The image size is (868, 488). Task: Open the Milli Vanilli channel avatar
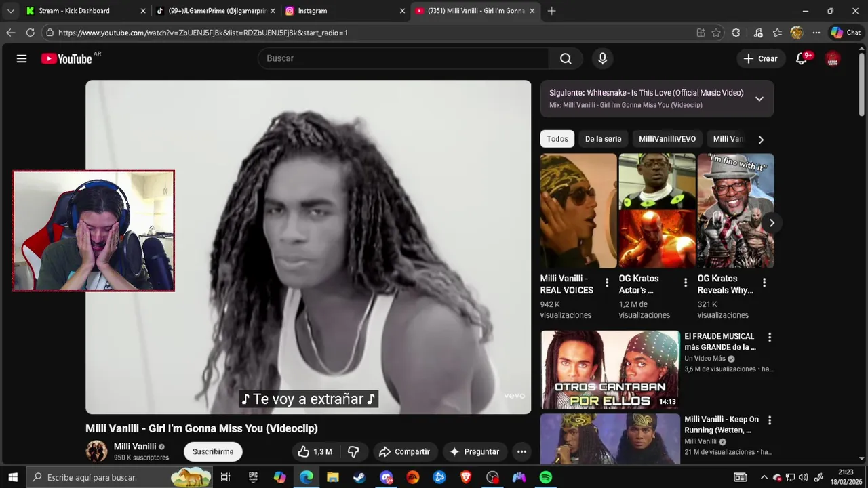[96, 451]
